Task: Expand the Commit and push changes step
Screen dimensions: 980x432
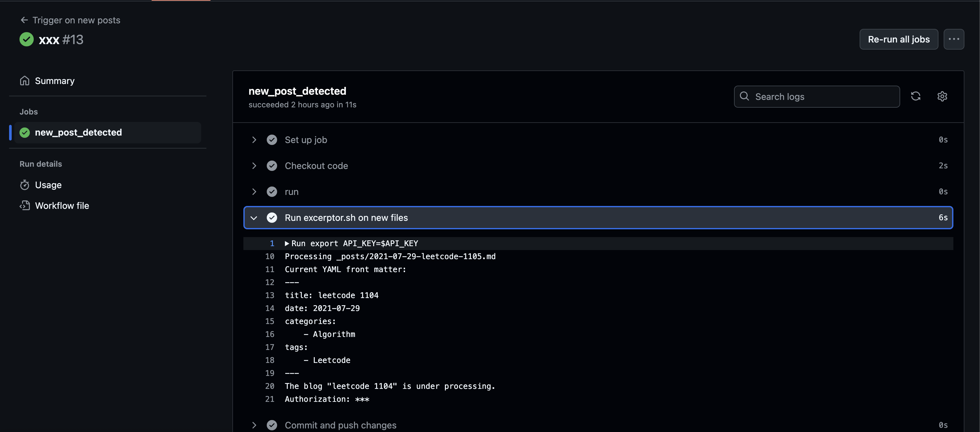Action: [x=254, y=425]
